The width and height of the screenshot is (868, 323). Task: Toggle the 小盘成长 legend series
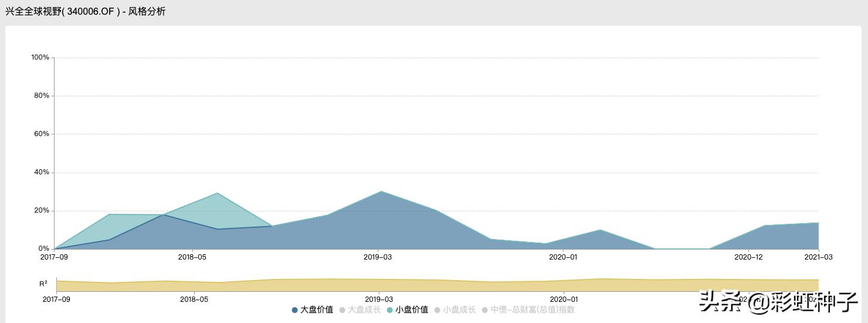point(455,309)
